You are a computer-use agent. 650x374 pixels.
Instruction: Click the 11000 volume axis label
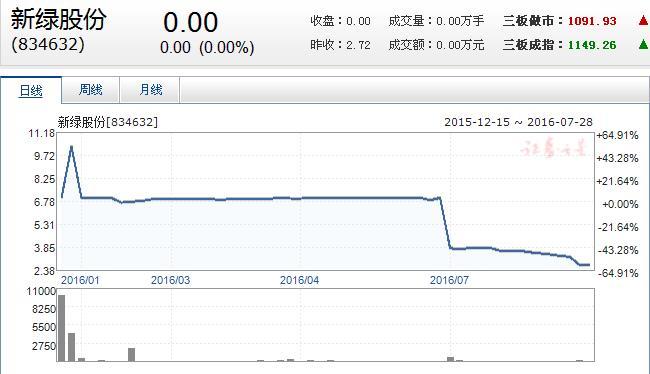(x=41, y=291)
